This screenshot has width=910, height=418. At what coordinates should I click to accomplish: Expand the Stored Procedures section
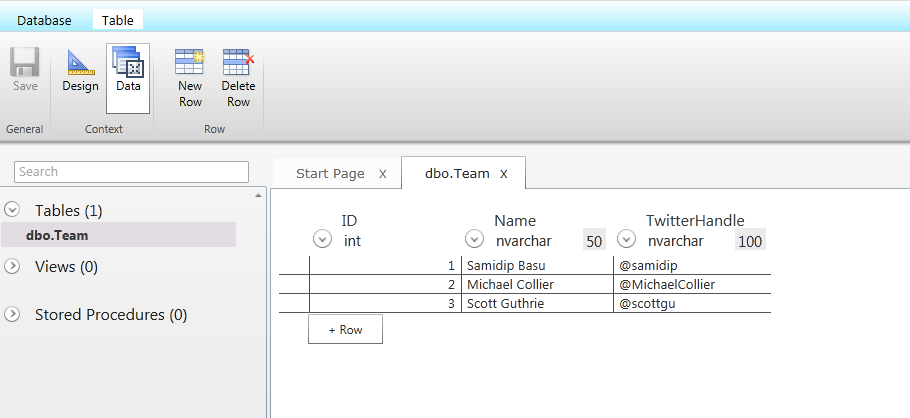tap(12, 314)
